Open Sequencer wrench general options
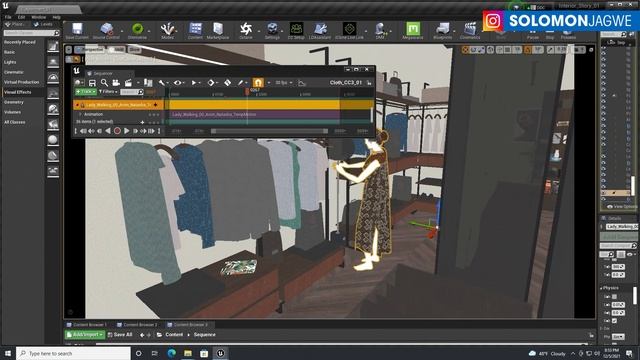The height and width of the screenshot is (360, 640). pyautogui.click(x=162, y=83)
